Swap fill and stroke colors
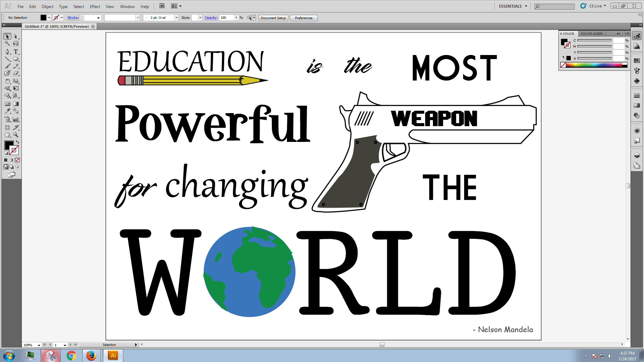Viewport: 644px width, 362px height. [x=17, y=142]
